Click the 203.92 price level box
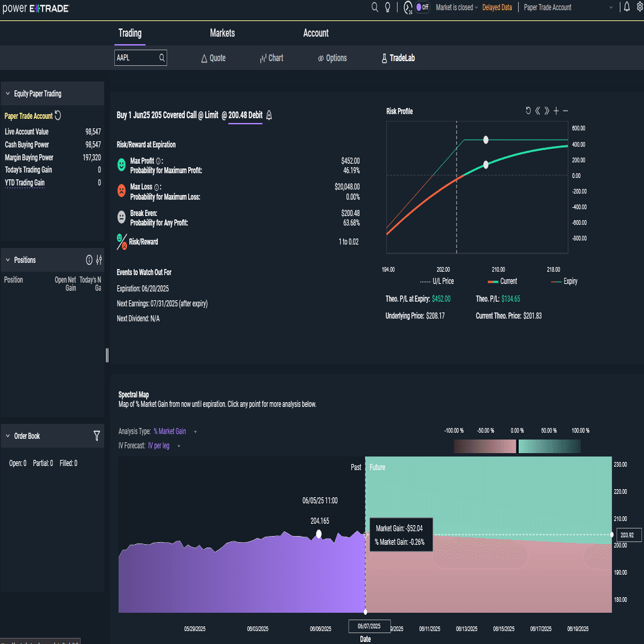 pyautogui.click(x=628, y=535)
